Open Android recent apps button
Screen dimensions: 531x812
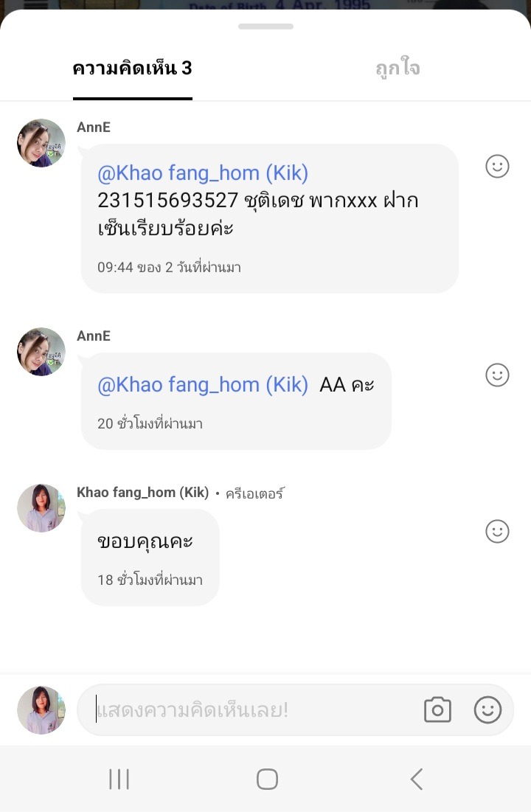point(119,779)
